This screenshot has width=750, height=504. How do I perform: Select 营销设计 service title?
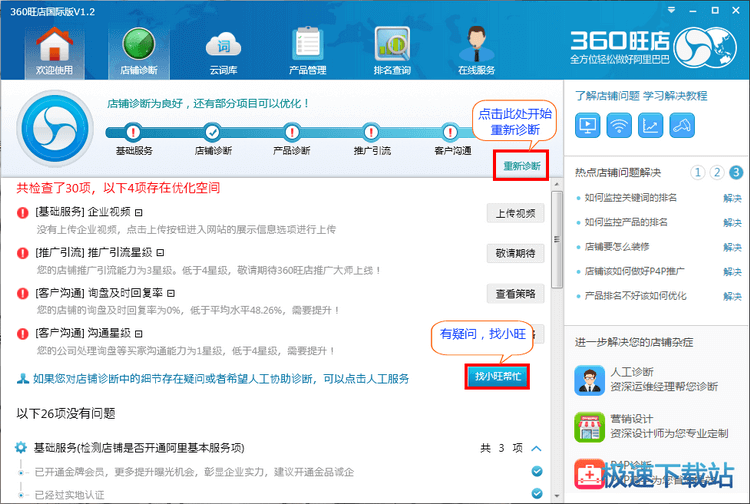pos(632,419)
